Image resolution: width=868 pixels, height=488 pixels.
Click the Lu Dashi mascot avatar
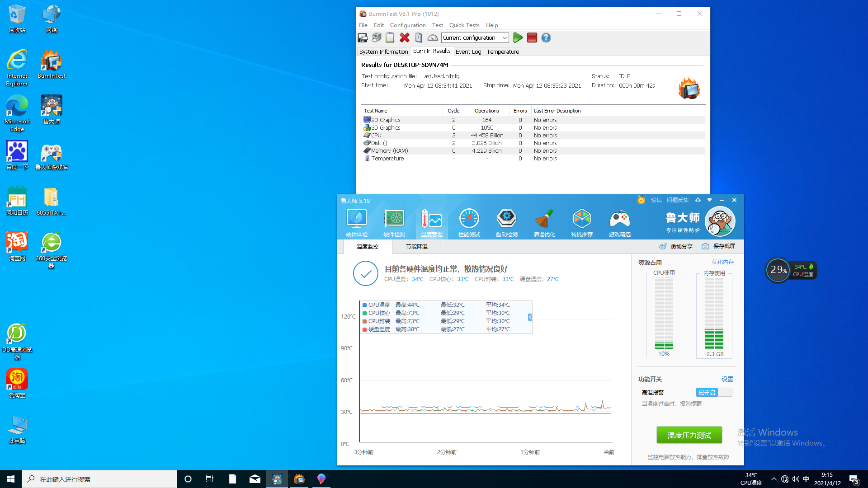point(720,221)
